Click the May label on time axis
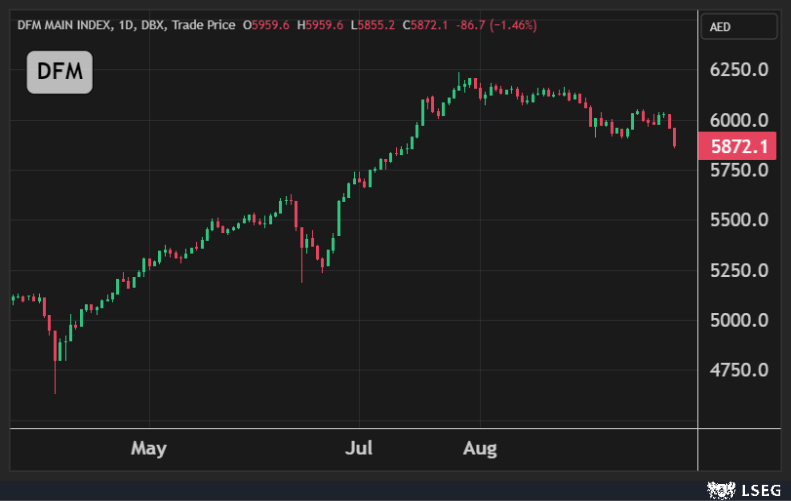Viewport: 791px width, 501px height. pyautogui.click(x=149, y=447)
